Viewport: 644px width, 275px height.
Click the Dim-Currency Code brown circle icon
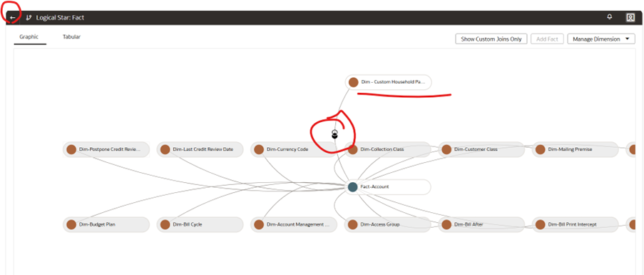tap(259, 149)
